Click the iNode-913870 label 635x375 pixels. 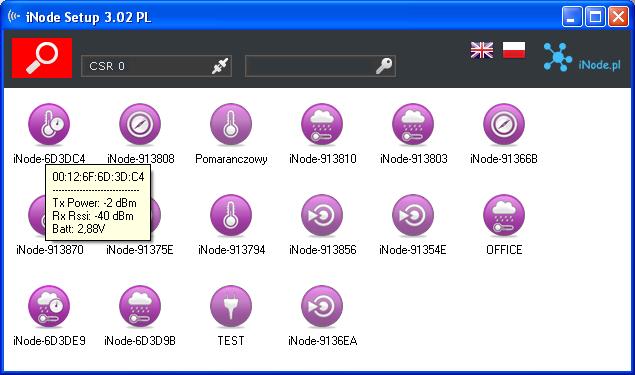50,249
